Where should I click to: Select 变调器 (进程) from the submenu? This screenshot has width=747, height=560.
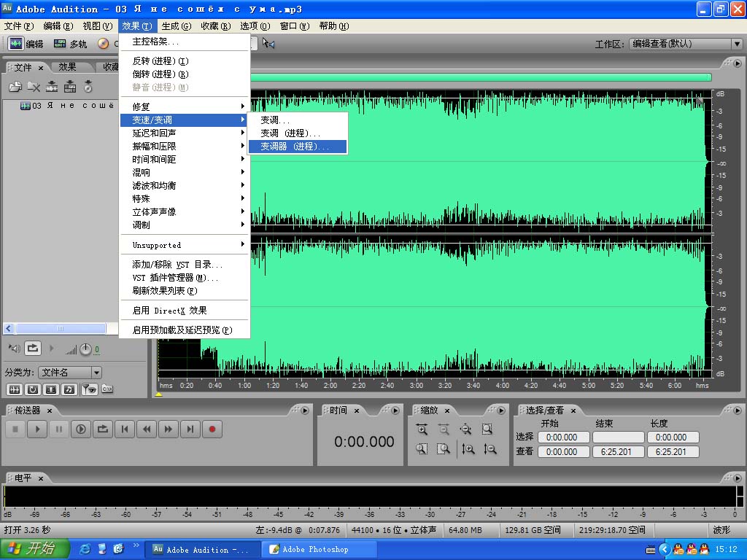(296, 147)
